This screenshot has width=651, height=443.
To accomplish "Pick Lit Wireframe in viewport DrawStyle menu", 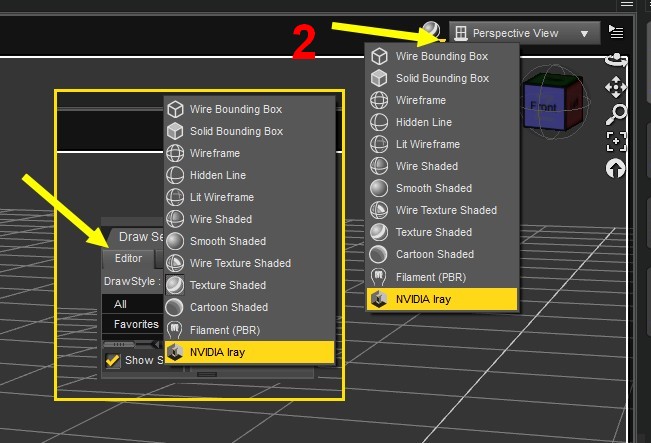I will (x=443, y=144).
